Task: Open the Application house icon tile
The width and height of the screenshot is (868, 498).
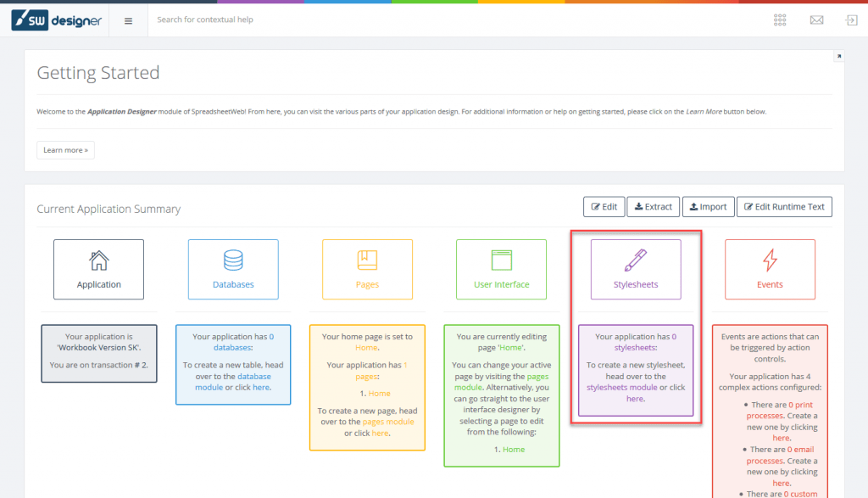Action: click(x=98, y=269)
